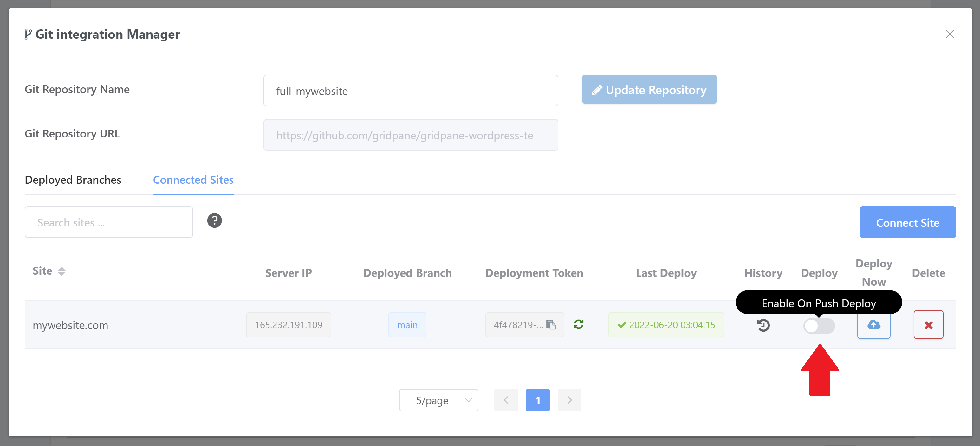
Task: Click the Deploy Now cloud icon
Action: click(873, 325)
